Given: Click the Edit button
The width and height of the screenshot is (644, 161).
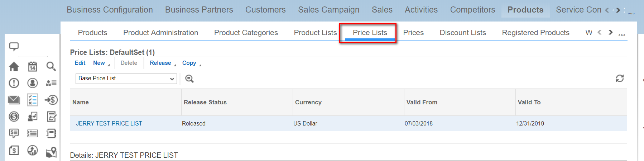Looking at the screenshot, I should click(80, 63).
